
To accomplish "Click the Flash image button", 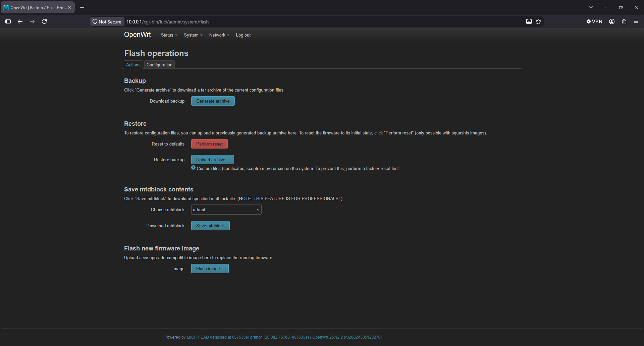I will click(x=210, y=269).
